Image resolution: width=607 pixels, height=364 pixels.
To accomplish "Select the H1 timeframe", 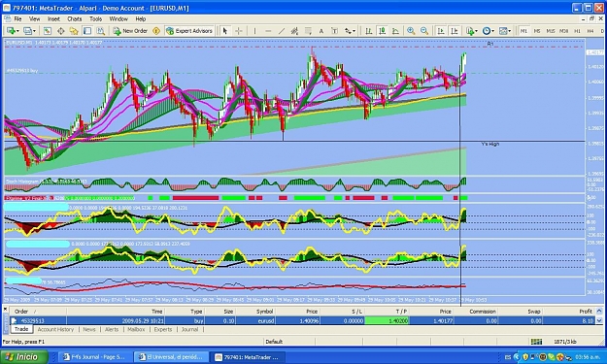I will click(577, 31).
